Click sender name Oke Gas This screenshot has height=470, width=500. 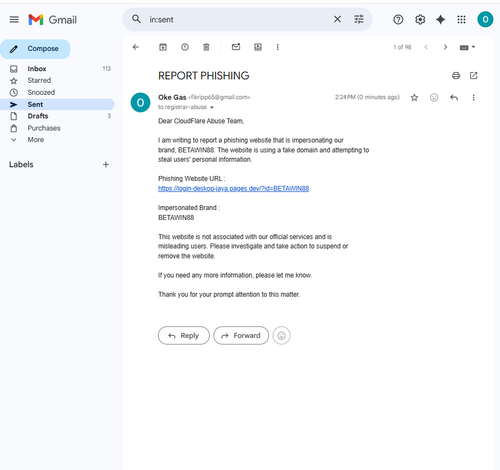[x=172, y=97]
